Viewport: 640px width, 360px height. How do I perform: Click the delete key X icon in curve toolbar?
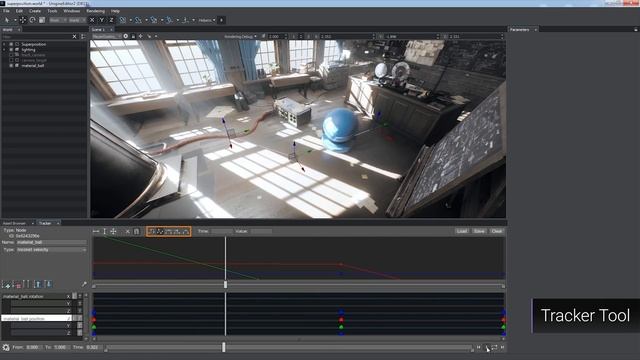pyautogui.click(x=127, y=231)
